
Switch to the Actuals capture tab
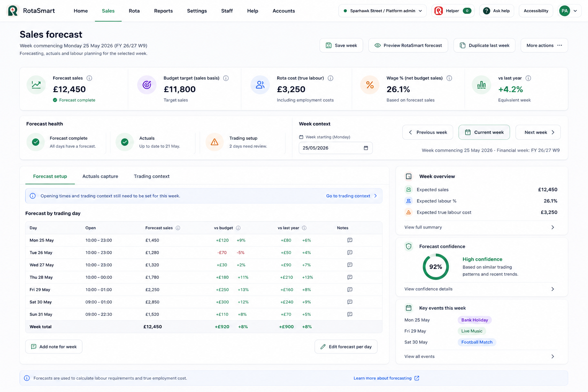pyautogui.click(x=100, y=176)
